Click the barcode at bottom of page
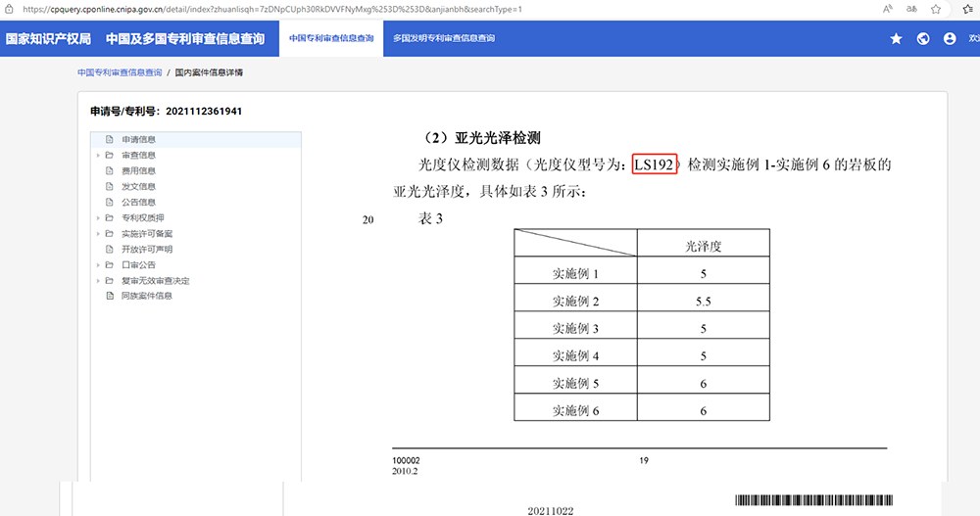The height and width of the screenshot is (516, 980). [813, 499]
